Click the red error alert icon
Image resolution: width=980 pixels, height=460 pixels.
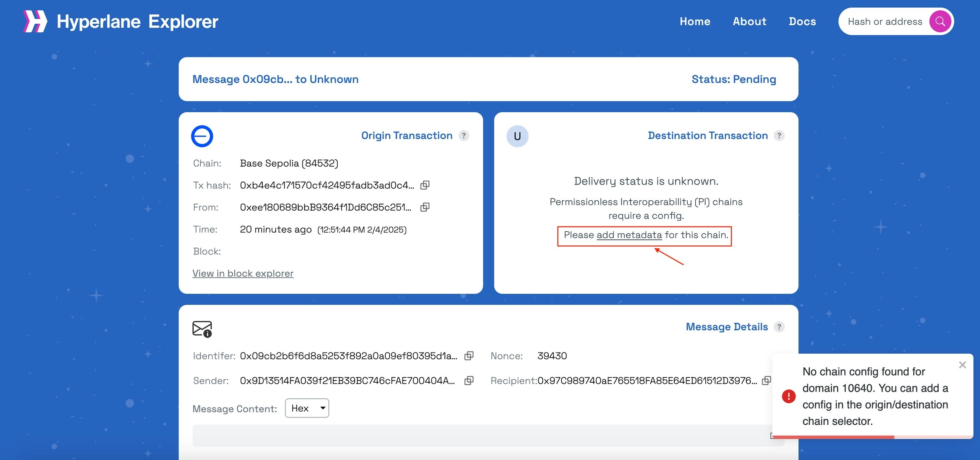789,396
